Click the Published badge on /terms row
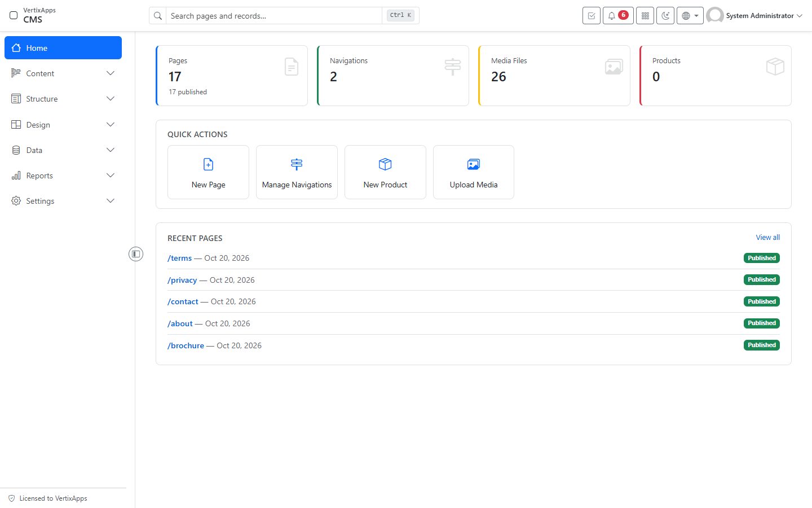This screenshot has height=508, width=812. click(762, 258)
